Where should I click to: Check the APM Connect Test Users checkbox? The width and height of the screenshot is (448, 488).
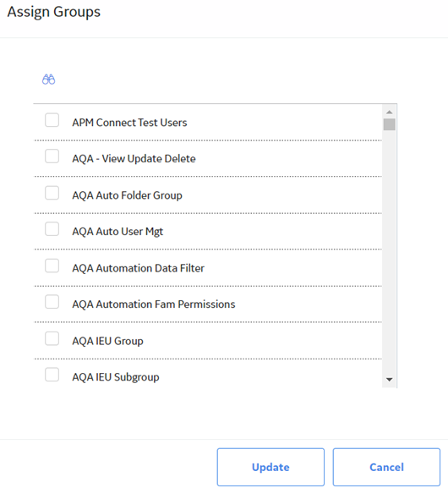click(x=52, y=120)
